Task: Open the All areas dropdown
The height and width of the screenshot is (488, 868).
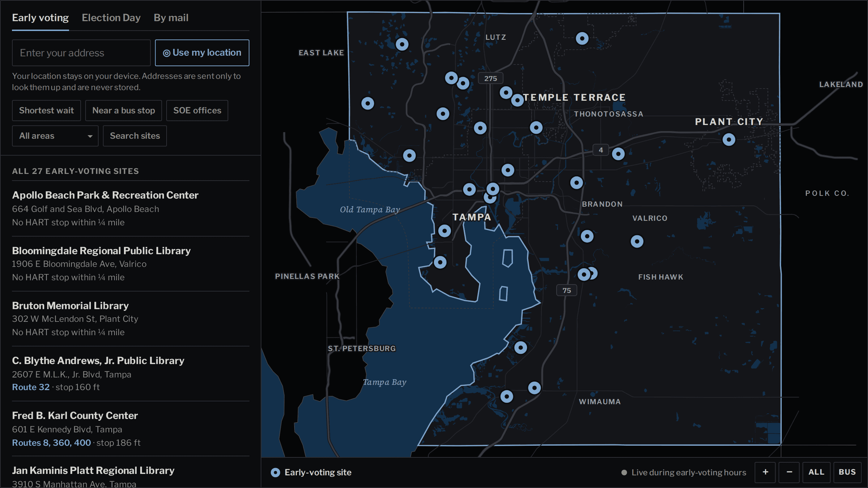Action: [x=55, y=136]
